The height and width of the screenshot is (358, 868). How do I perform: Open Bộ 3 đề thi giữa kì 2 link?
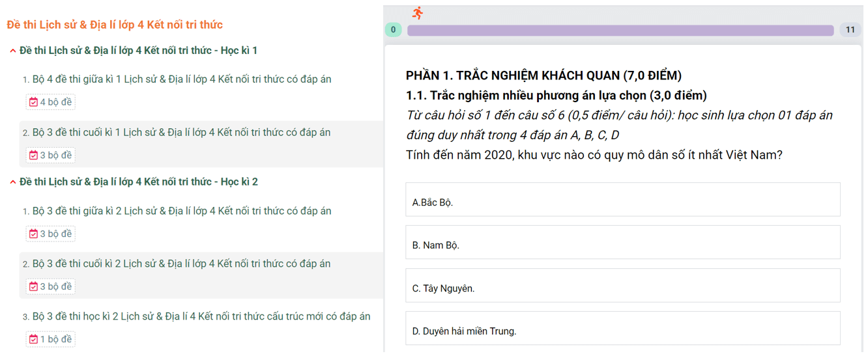(x=181, y=212)
